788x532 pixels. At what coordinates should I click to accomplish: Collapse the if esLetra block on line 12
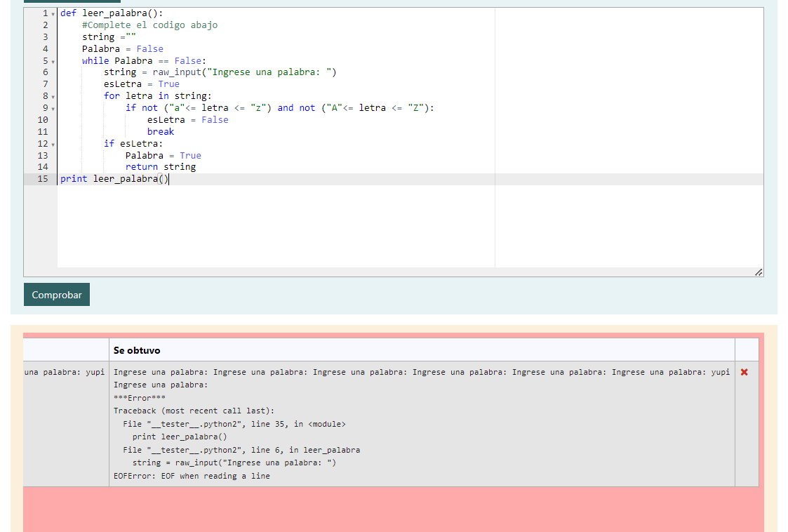pyautogui.click(x=53, y=144)
